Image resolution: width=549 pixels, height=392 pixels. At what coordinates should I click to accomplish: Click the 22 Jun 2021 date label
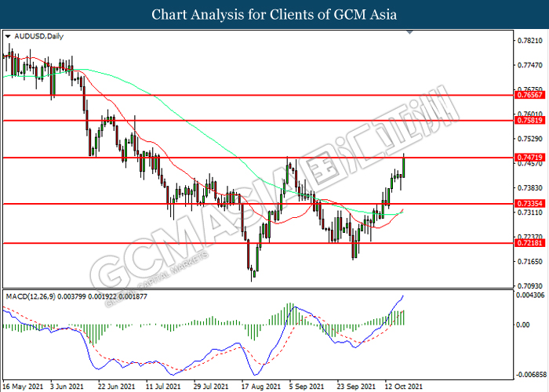pos(117,387)
